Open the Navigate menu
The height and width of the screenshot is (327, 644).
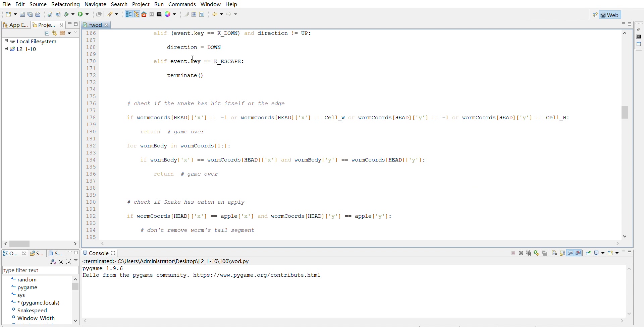(96, 4)
